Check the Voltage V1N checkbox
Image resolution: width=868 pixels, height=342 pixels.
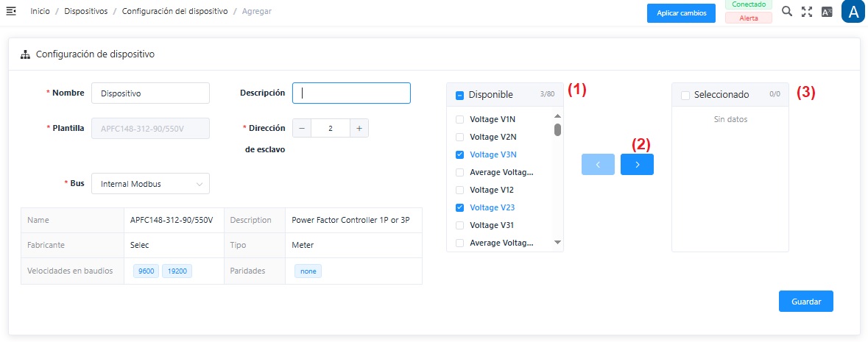pyautogui.click(x=460, y=119)
